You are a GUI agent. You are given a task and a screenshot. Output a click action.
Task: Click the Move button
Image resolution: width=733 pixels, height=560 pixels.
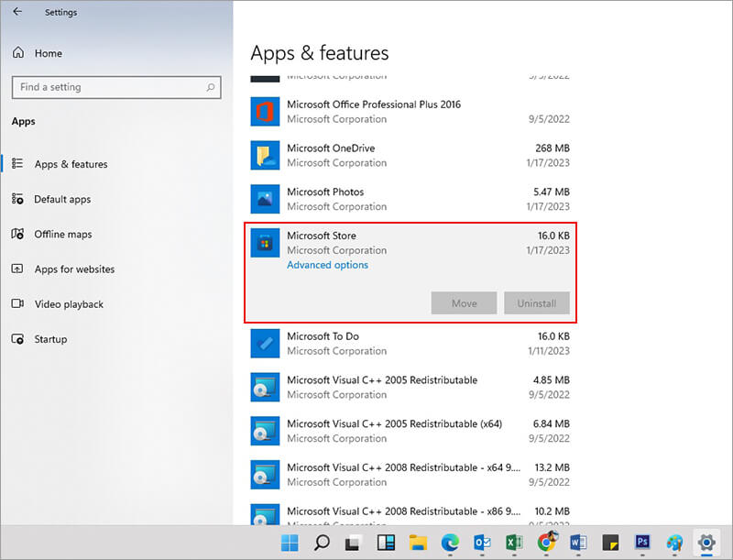[x=464, y=302]
